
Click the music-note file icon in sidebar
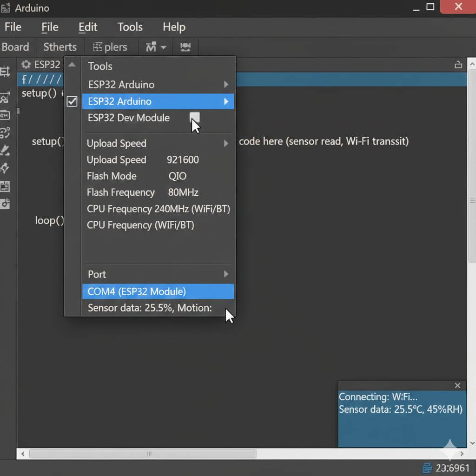click(5, 204)
